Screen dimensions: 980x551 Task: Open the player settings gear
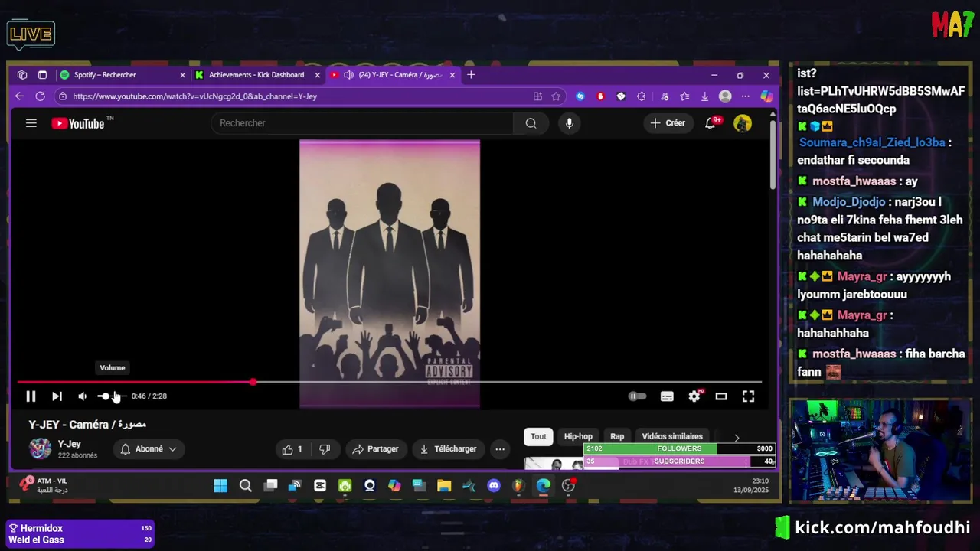coord(694,396)
